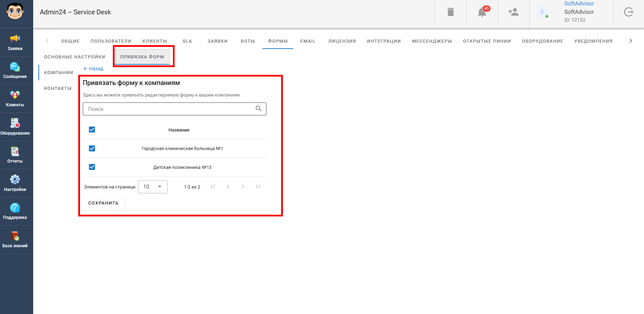
Task: Open the Лицензия tab
Action: tap(342, 41)
